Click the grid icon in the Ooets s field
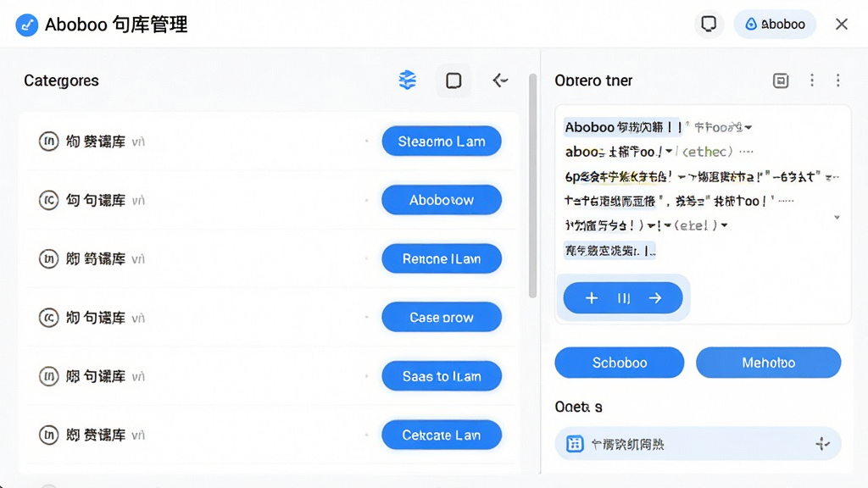 tap(575, 444)
